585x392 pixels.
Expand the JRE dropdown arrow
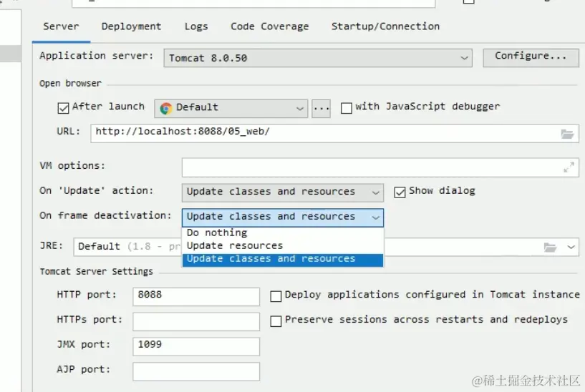(571, 247)
